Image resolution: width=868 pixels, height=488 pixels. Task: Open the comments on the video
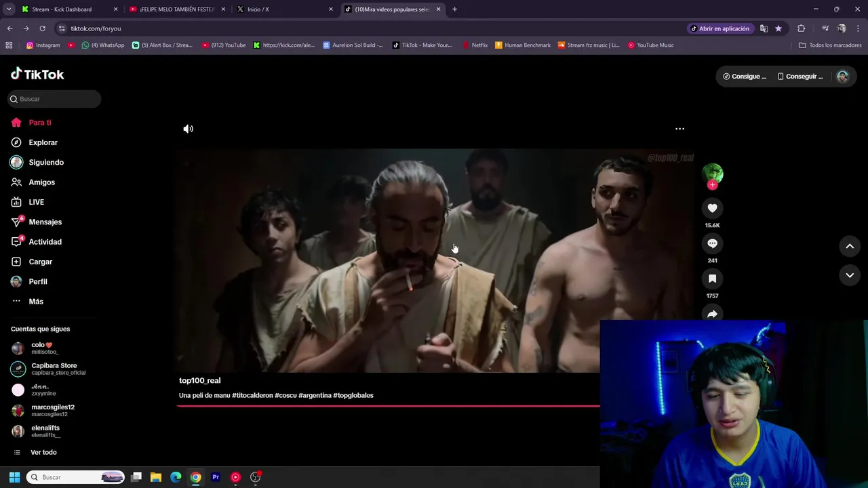pyautogui.click(x=712, y=243)
